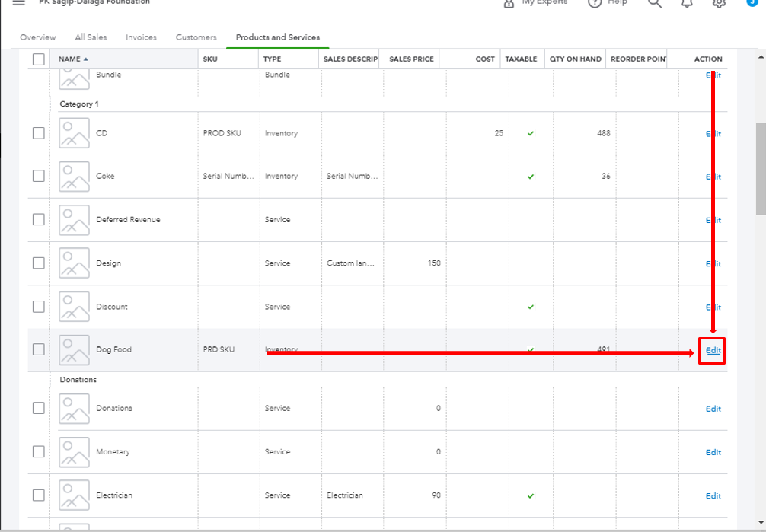766x532 pixels.
Task: Click the Electrician sales description cell
Action: 345,495
